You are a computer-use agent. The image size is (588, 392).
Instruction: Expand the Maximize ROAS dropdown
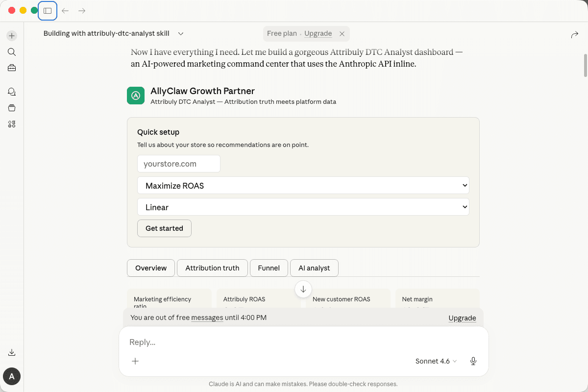coord(303,186)
